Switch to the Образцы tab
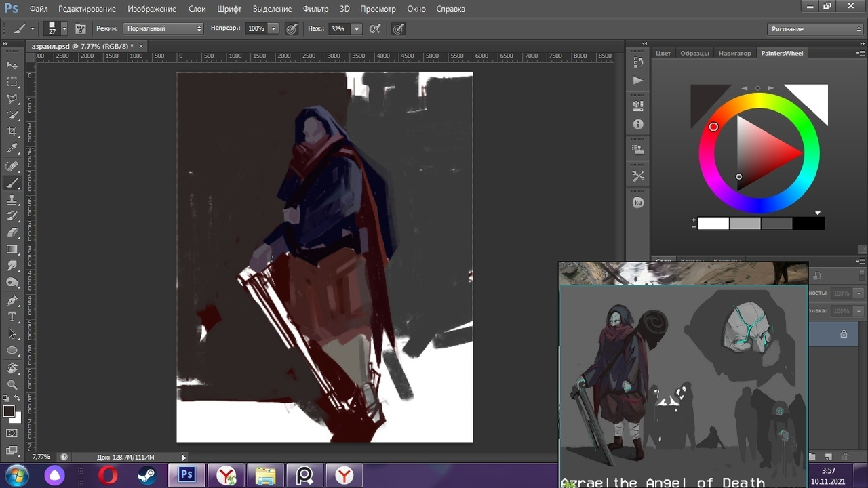The width and height of the screenshot is (868, 488). point(694,53)
